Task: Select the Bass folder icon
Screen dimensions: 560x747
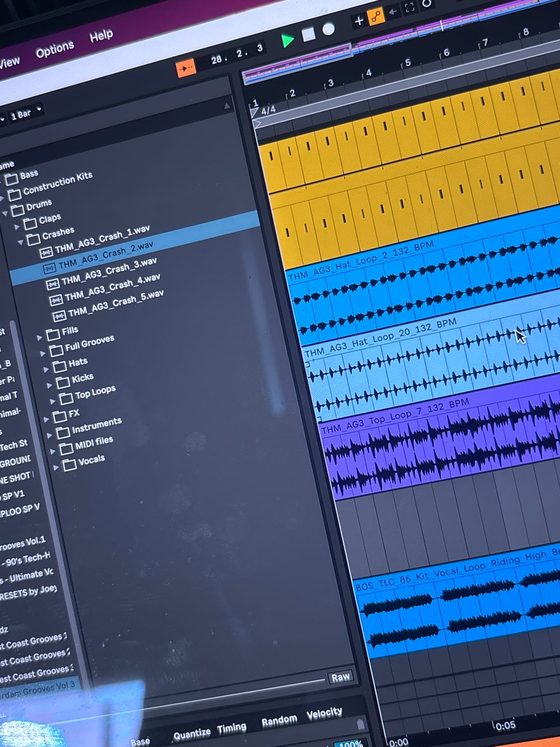Action: 11,180
